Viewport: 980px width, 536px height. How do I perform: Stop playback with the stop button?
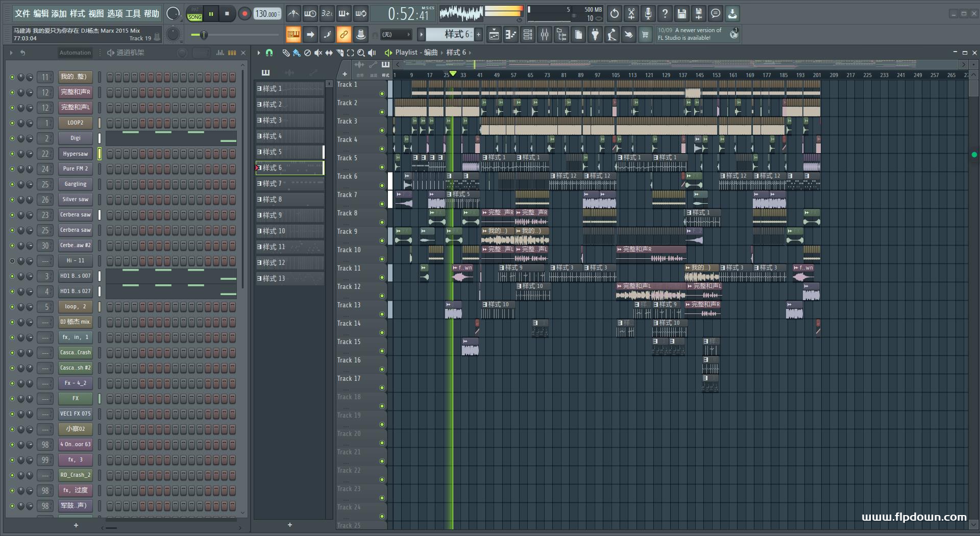[227, 14]
